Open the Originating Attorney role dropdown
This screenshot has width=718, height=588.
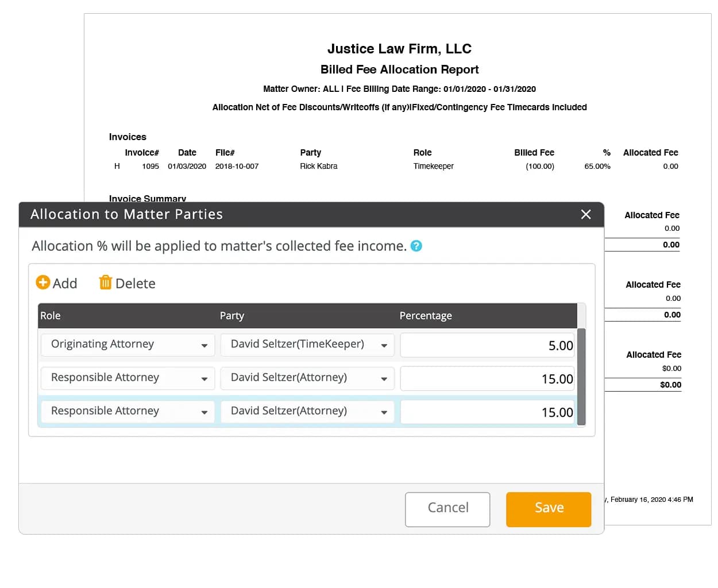[x=128, y=345]
